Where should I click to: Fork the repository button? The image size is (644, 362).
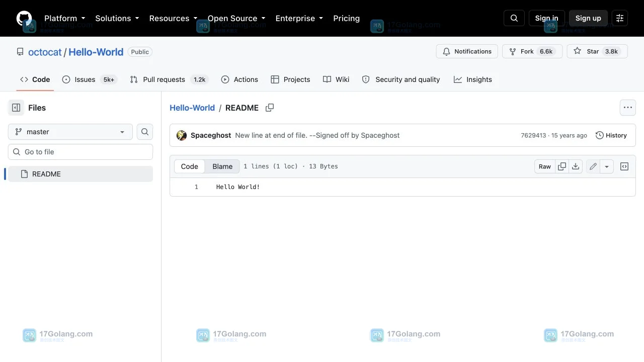pos(532,51)
